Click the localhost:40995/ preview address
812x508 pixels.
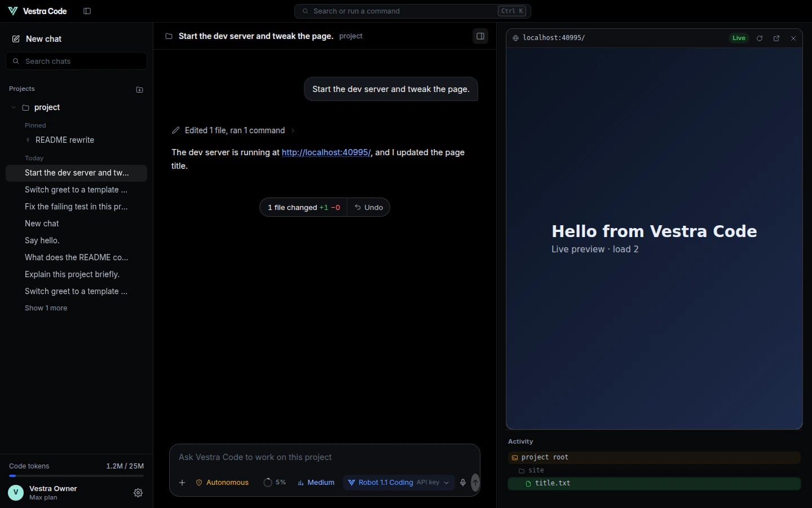tap(554, 38)
